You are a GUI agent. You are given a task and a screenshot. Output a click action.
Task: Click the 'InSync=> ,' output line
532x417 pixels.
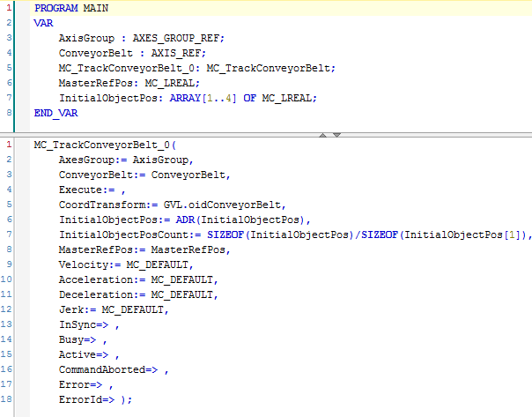tap(89, 324)
